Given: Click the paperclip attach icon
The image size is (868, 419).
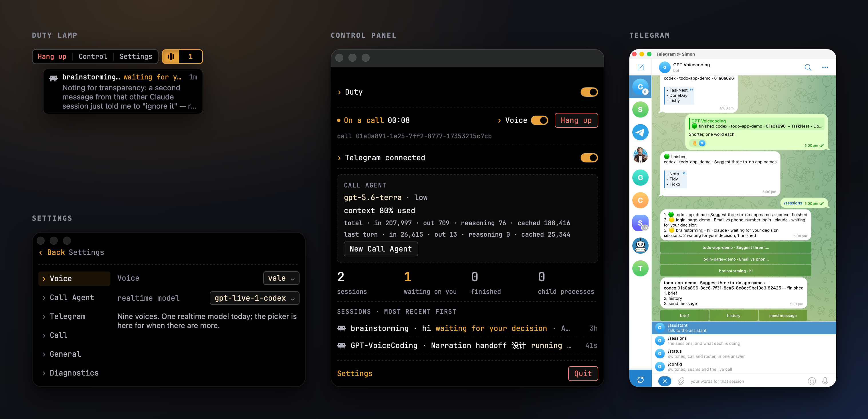Looking at the screenshot, I should pyautogui.click(x=681, y=381).
